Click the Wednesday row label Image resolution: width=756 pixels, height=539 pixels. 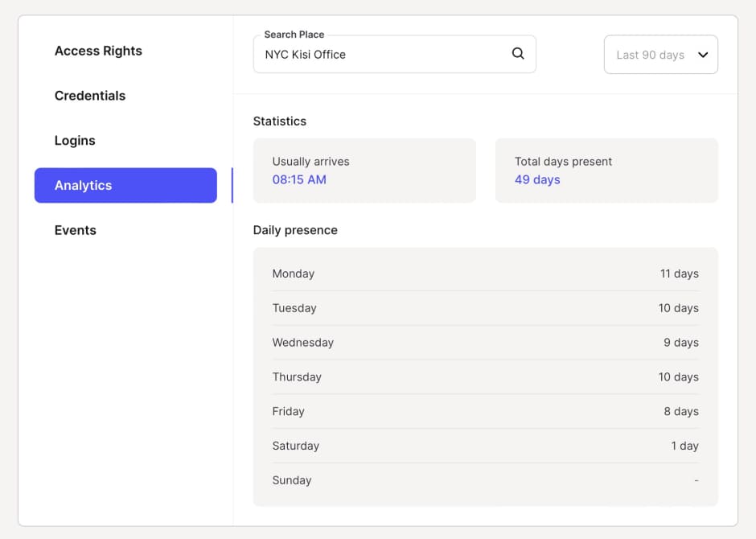(302, 342)
